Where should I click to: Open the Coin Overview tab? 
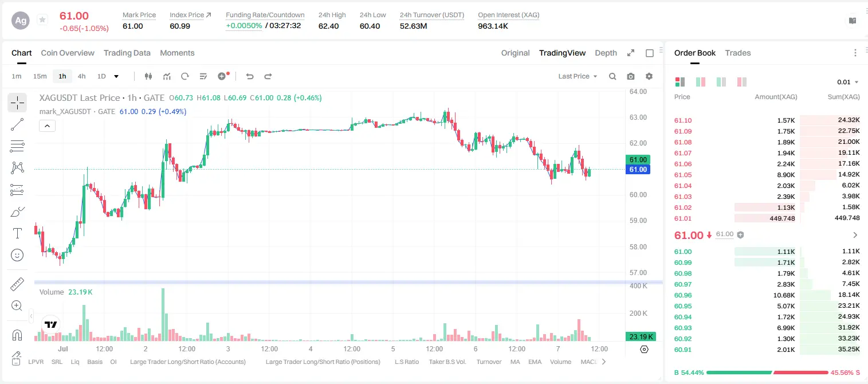[68, 53]
